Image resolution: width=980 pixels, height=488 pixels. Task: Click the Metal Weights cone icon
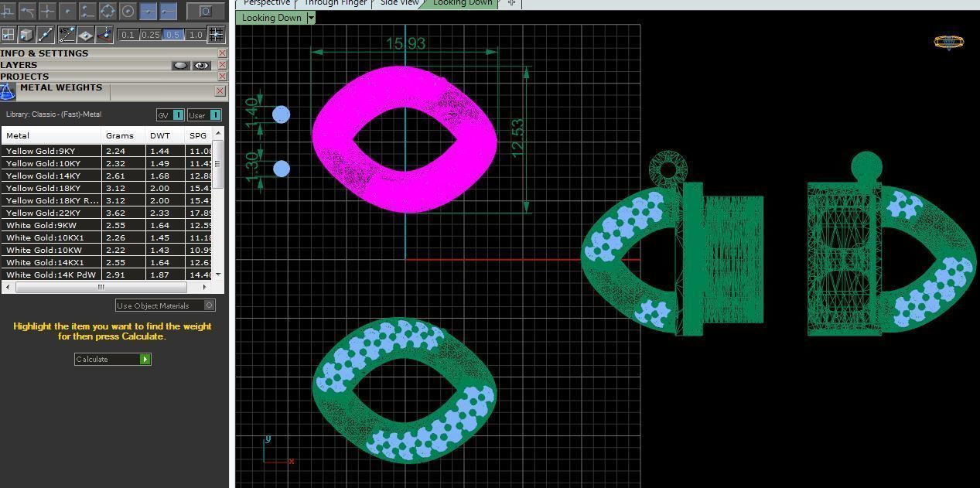tap(8, 92)
